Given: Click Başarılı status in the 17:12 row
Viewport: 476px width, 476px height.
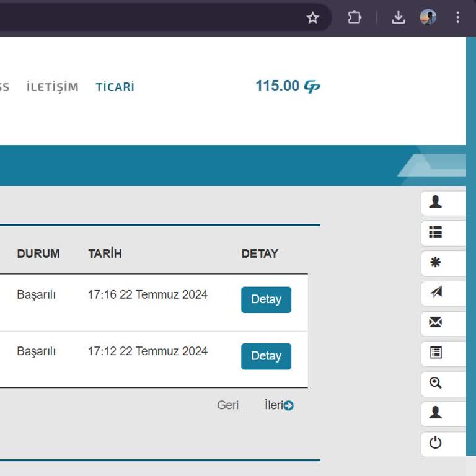Looking at the screenshot, I should (36, 351).
